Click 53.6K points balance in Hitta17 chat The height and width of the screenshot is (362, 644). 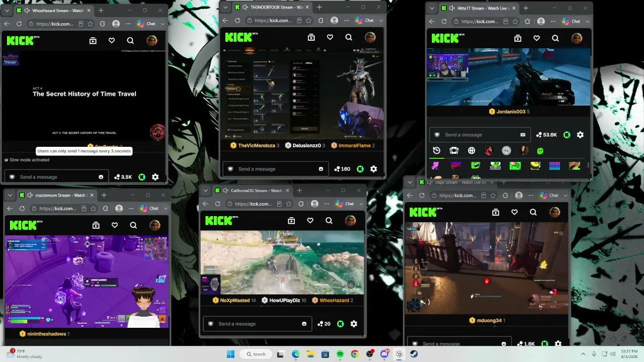(x=546, y=135)
